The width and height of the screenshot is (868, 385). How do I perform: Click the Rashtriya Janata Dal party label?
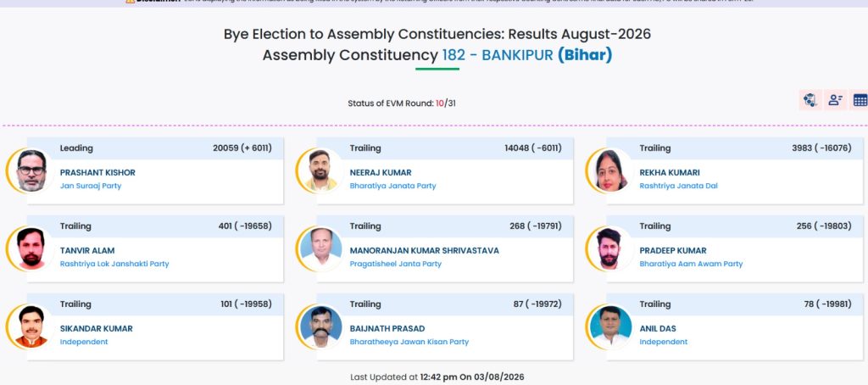point(678,186)
